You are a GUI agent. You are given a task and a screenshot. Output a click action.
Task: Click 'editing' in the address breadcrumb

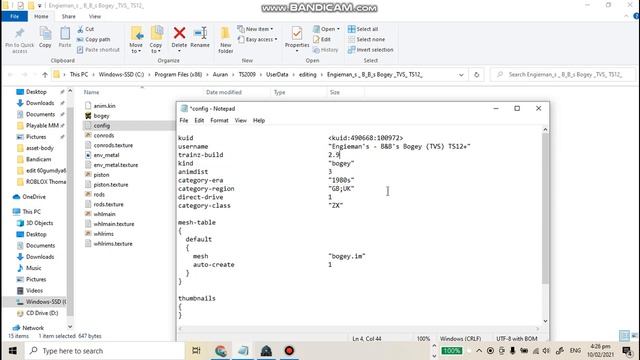click(x=307, y=75)
